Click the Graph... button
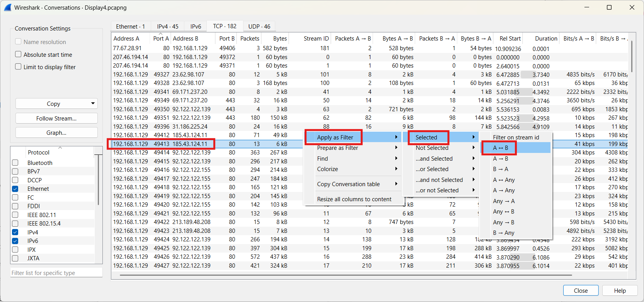Image resolution: width=644 pixels, height=302 pixels. click(56, 132)
